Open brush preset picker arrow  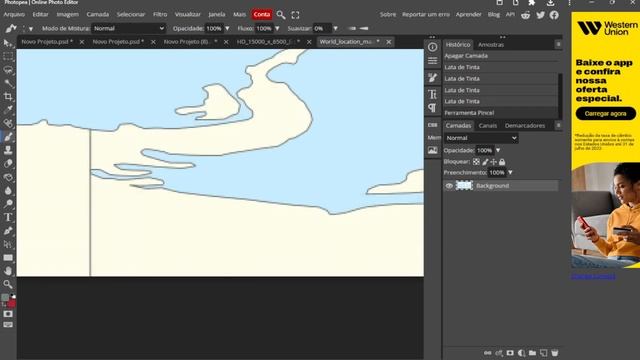tap(31, 29)
